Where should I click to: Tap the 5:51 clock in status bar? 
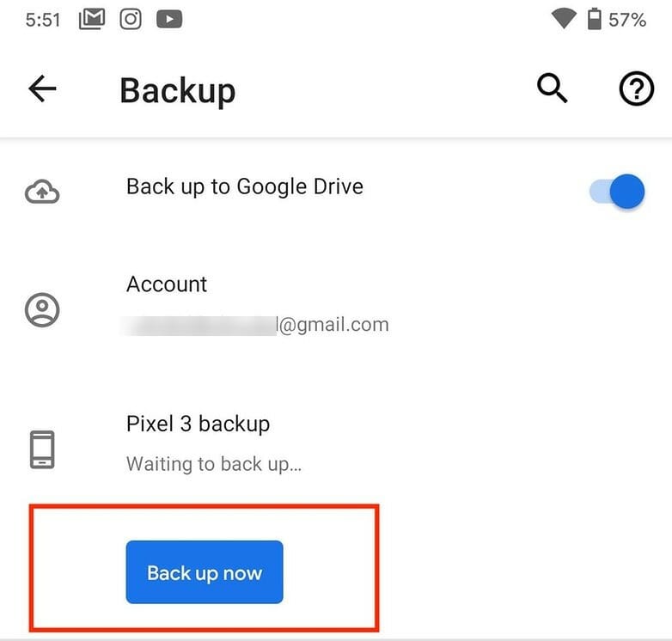point(43,20)
